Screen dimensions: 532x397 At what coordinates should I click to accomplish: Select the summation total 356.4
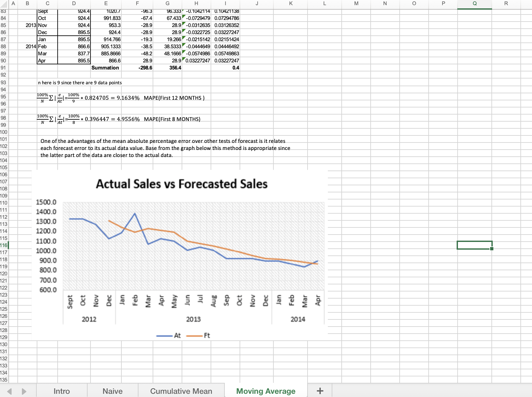click(x=168, y=68)
